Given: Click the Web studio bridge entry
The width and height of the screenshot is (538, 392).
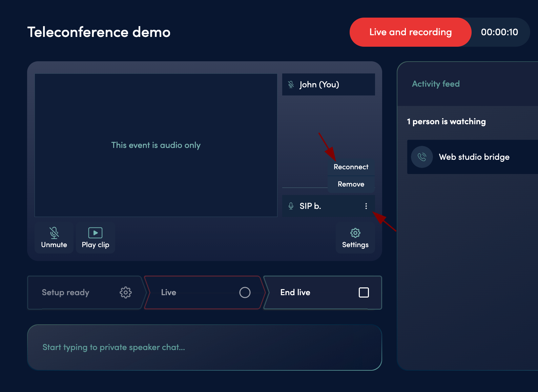Looking at the screenshot, I should [474, 157].
